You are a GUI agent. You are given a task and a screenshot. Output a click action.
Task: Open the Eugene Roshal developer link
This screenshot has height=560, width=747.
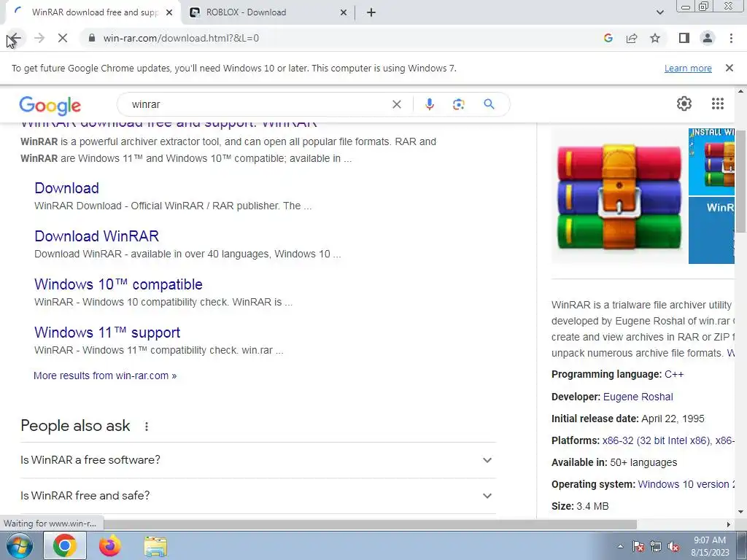(x=638, y=397)
